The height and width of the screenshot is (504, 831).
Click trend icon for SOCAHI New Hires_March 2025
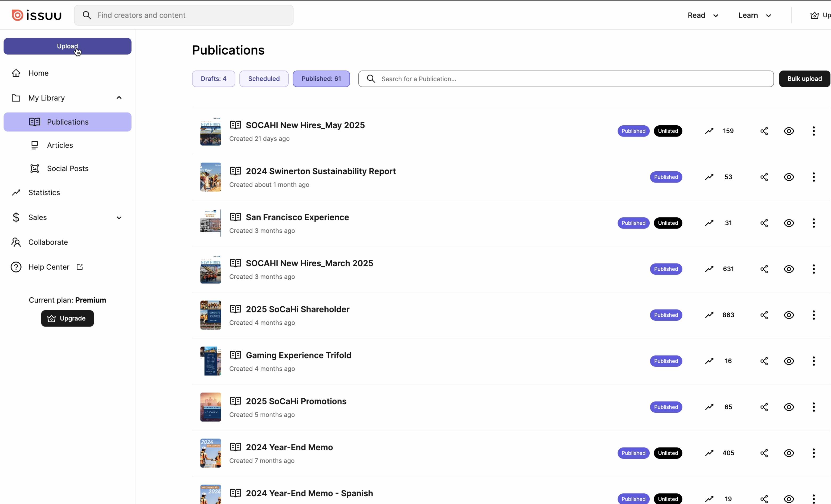(709, 269)
